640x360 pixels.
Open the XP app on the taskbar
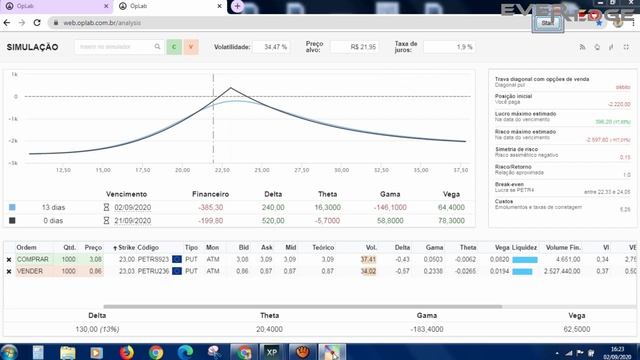pyautogui.click(x=272, y=352)
